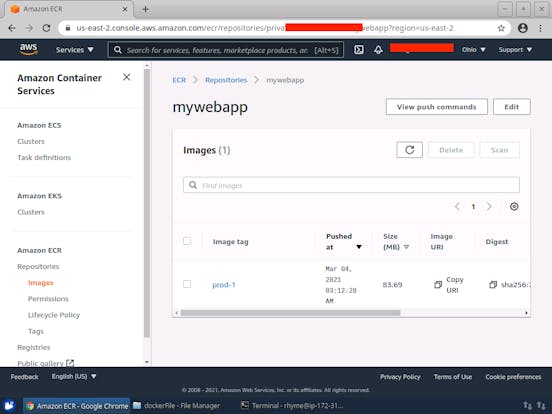Close the Amazon Container Services sidebar
Viewport: 552px width, 414px height.
(127, 77)
